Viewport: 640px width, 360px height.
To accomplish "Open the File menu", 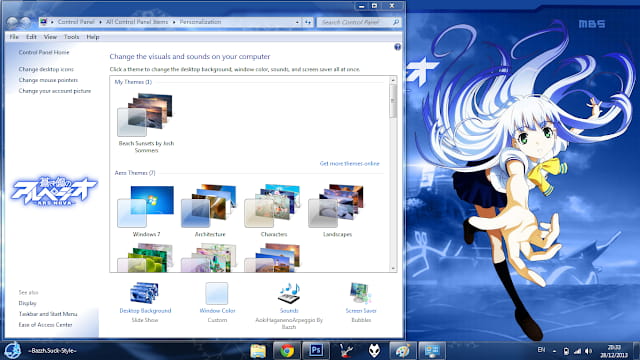I will (x=14, y=37).
